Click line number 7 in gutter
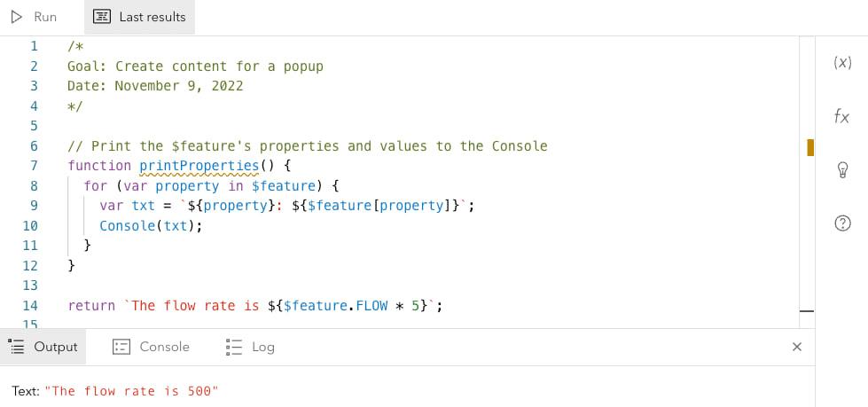868x407 pixels. pos(34,166)
